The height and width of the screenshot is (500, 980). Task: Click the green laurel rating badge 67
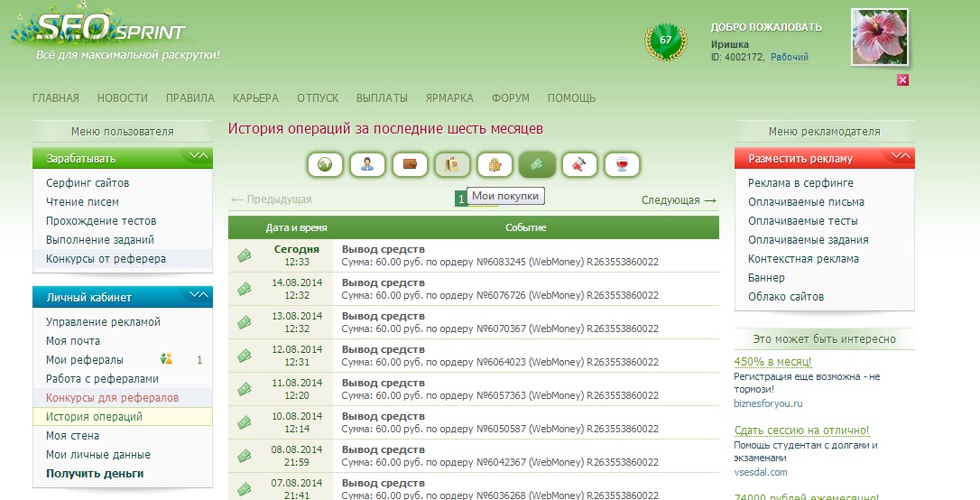click(x=665, y=42)
